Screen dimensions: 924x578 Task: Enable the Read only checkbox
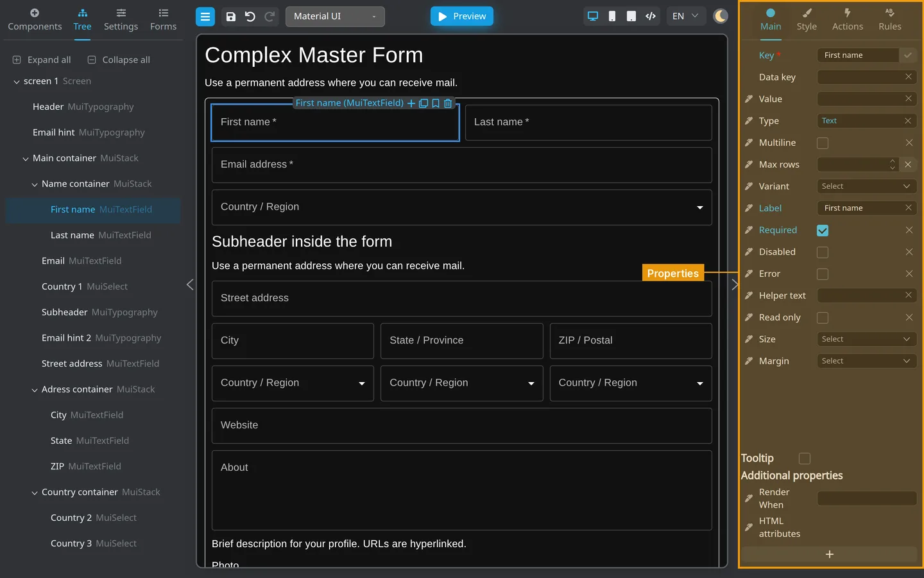823,318
